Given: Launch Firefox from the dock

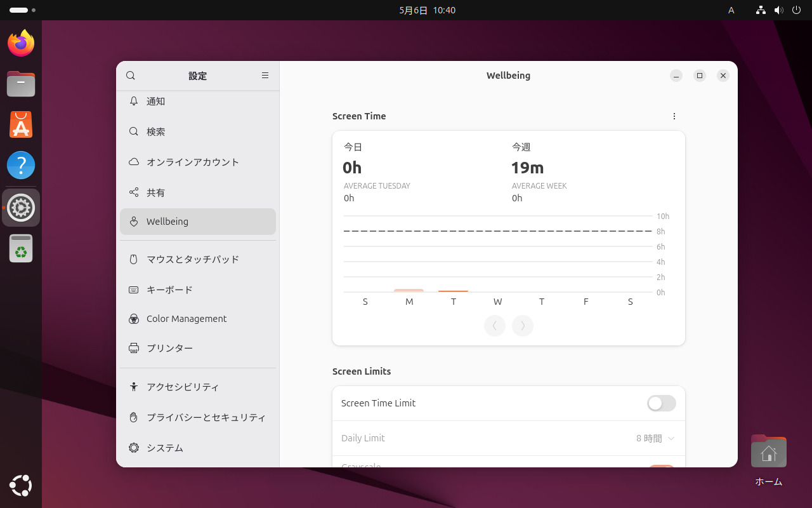Looking at the screenshot, I should (21, 43).
